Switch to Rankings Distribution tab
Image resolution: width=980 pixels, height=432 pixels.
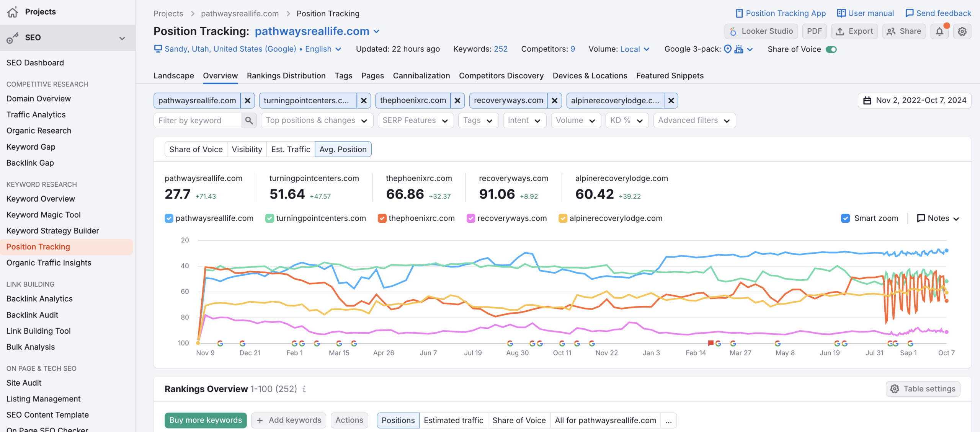pos(286,76)
